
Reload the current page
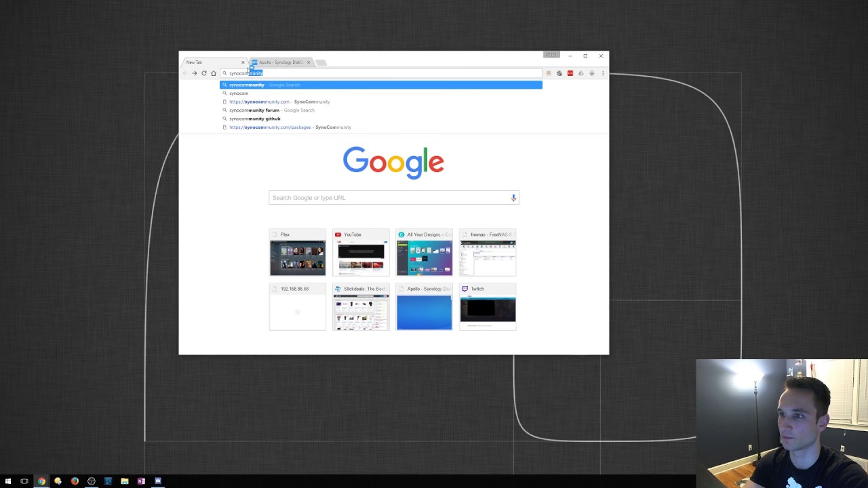pyautogui.click(x=203, y=73)
